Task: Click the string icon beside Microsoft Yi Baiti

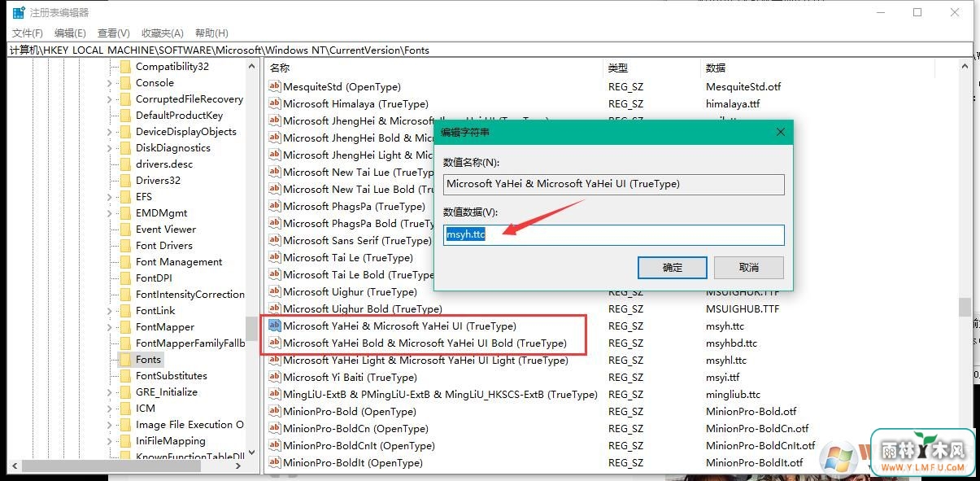Action: 275,378
